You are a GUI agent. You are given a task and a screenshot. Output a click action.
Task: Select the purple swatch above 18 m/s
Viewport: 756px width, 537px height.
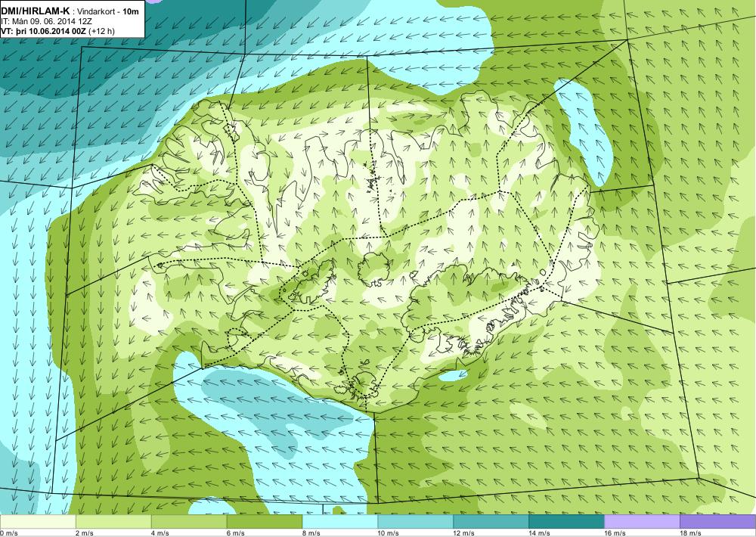click(x=717, y=522)
